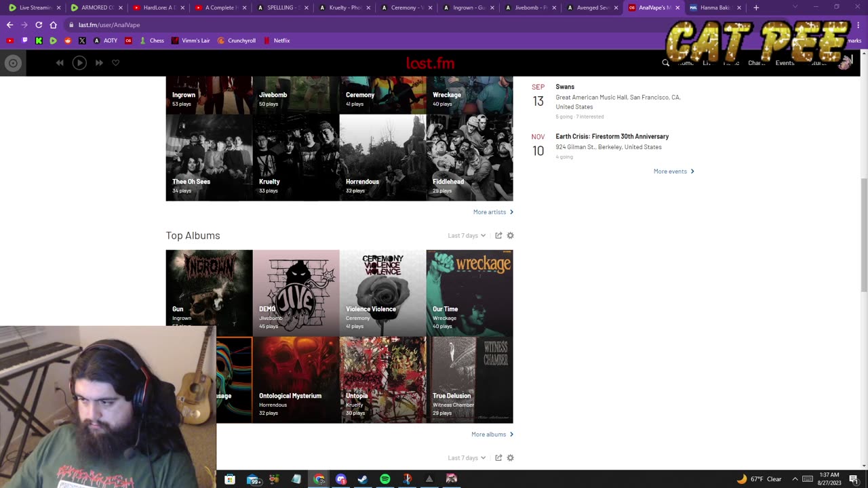Open Microsoft Store from taskbar

[x=230, y=479]
